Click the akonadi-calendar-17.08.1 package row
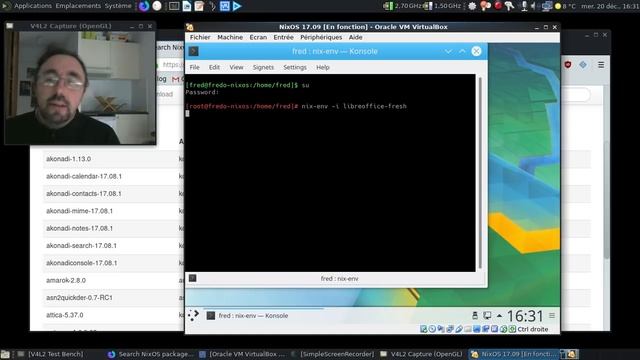This screenshot has width=640, height=360. tap(113, 176)
